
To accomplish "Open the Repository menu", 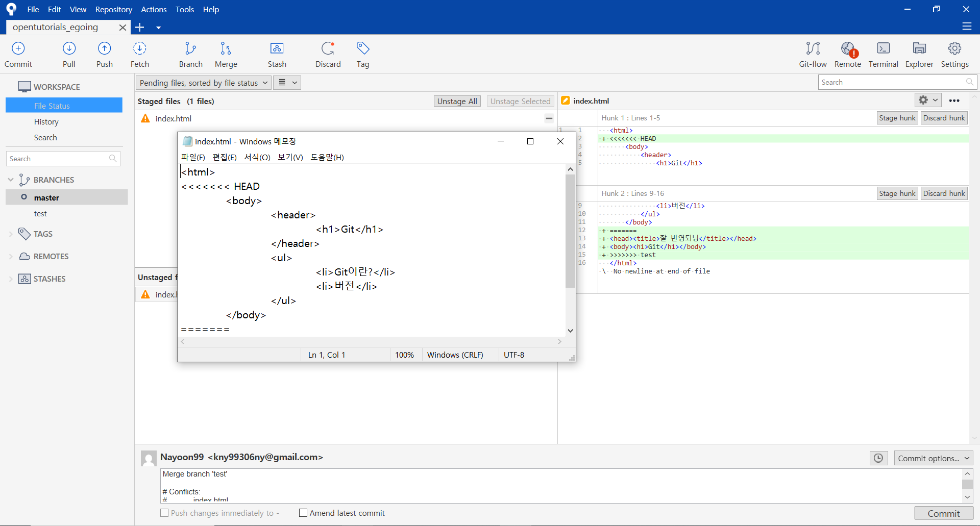I will (x=114, y=9).
